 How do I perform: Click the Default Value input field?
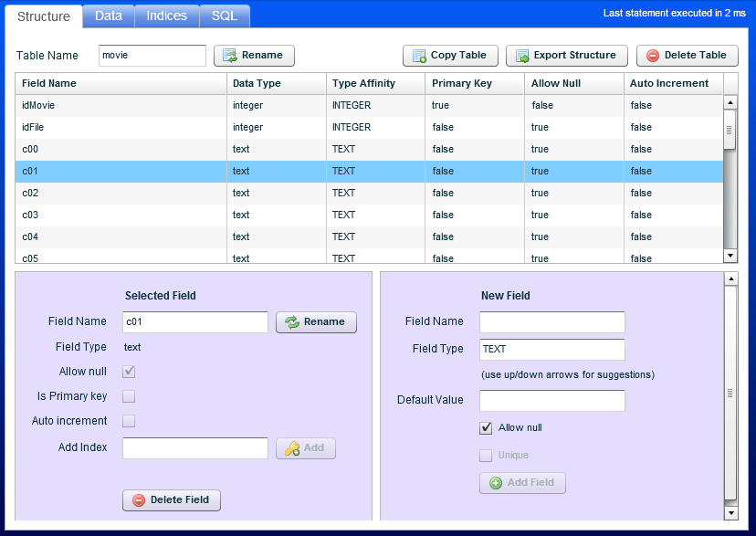pos(552,401)
